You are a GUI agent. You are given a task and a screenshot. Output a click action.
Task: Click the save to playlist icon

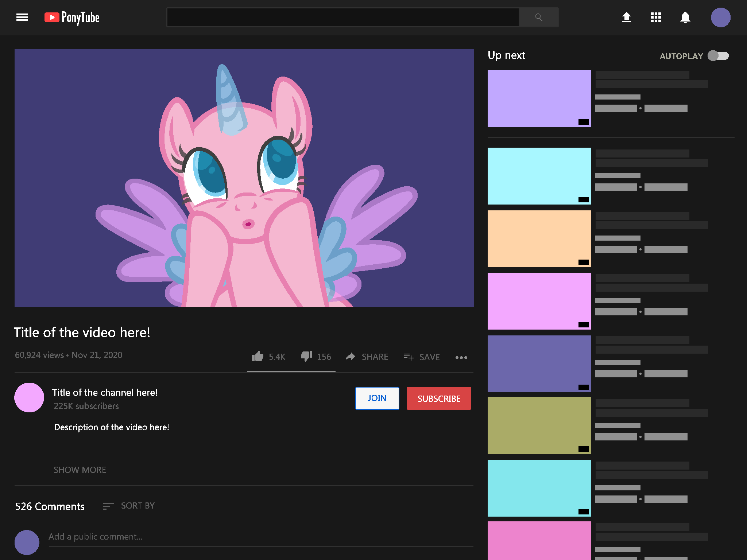tap(408, 357)
